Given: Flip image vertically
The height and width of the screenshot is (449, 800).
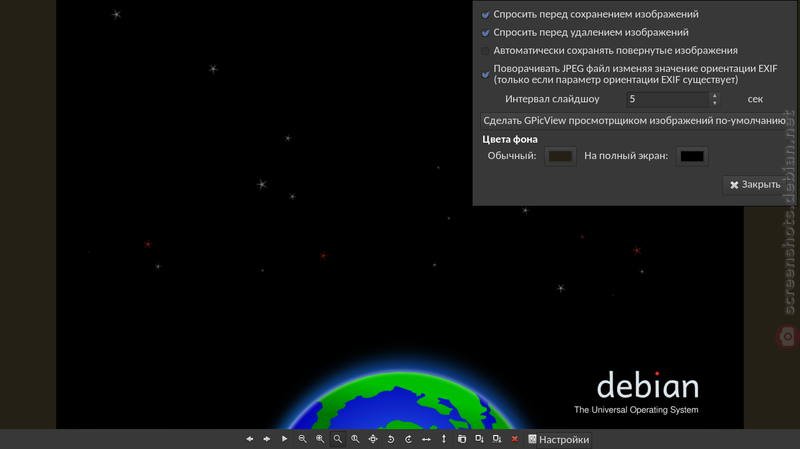Looking at the screenshot, I should (444, 439).
